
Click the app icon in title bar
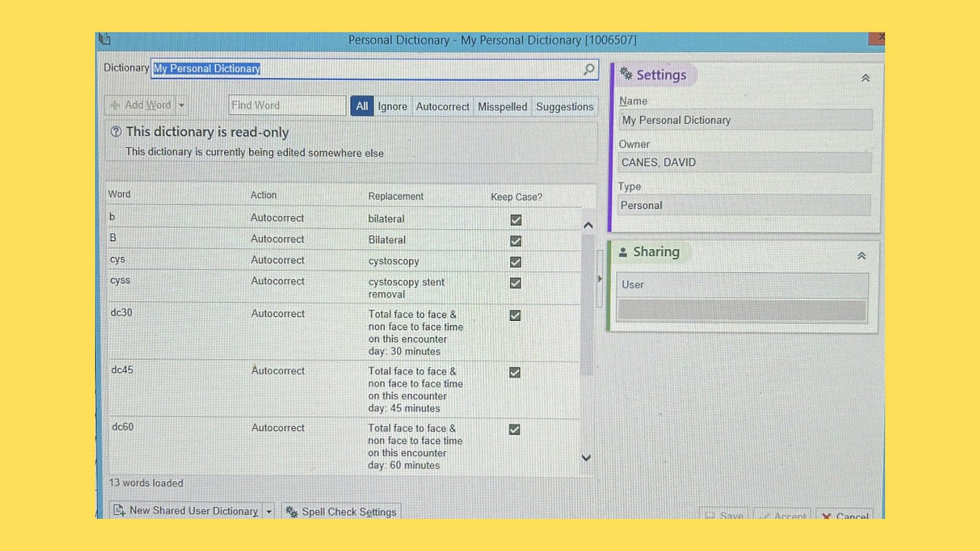pyautogui.click(x=104, y=39)
